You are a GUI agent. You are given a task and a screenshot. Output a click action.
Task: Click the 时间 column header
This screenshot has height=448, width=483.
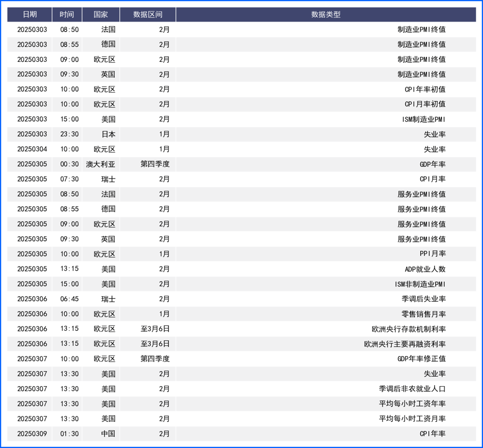click(x=67, y=15)
